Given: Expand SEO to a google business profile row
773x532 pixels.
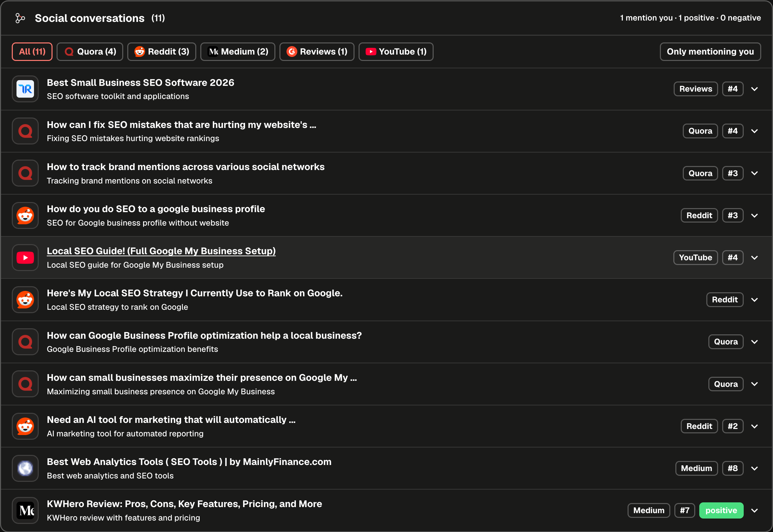Looking at the screenshot, I should point(754,215).
